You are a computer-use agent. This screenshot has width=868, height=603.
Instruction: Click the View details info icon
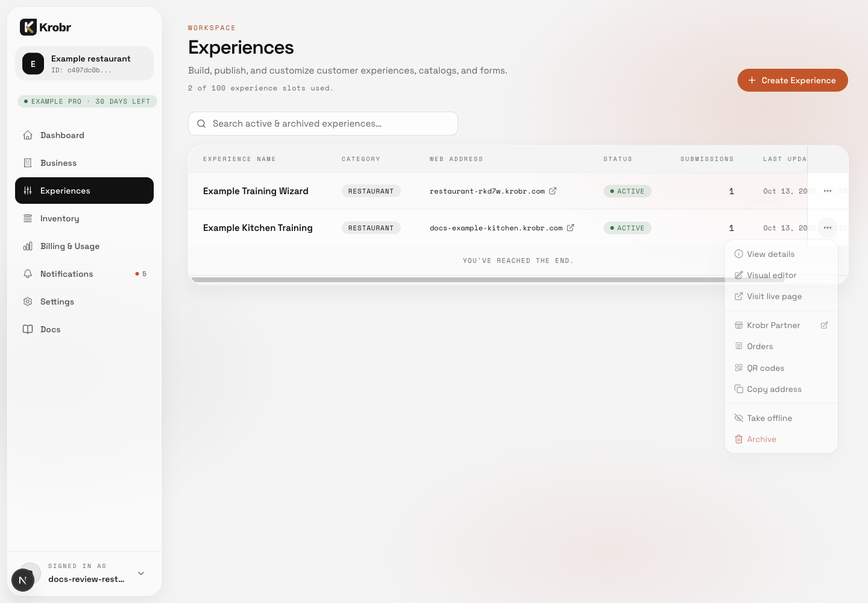pos(738,254)
